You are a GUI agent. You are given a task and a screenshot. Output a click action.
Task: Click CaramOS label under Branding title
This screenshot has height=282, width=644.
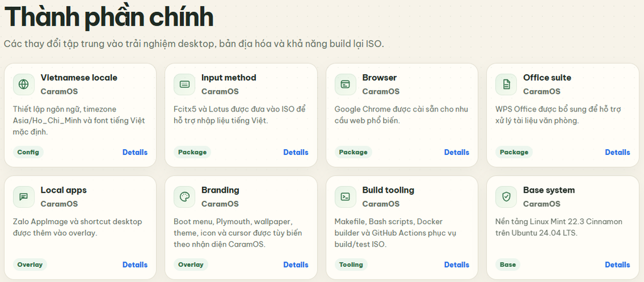coord(219,204)
